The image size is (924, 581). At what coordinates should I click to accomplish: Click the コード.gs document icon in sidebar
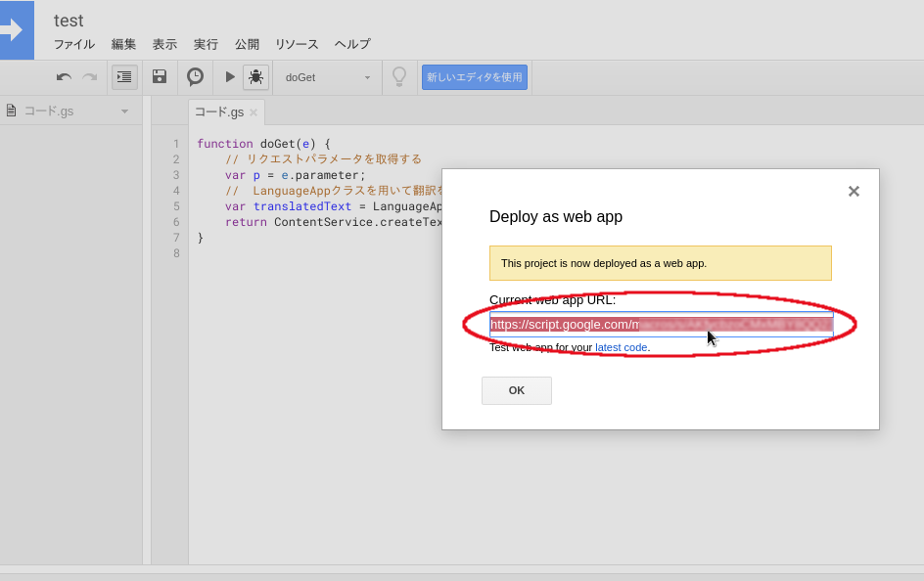click(x=10, y=111)
